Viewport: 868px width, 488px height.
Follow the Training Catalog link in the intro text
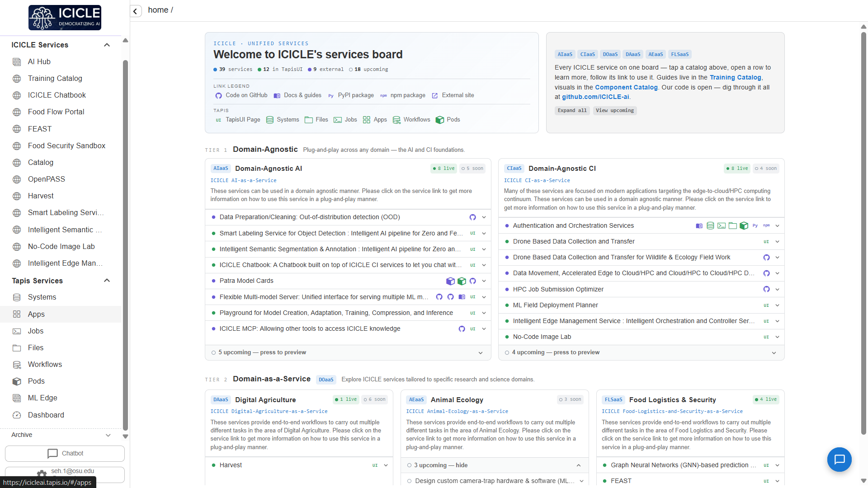736,78
